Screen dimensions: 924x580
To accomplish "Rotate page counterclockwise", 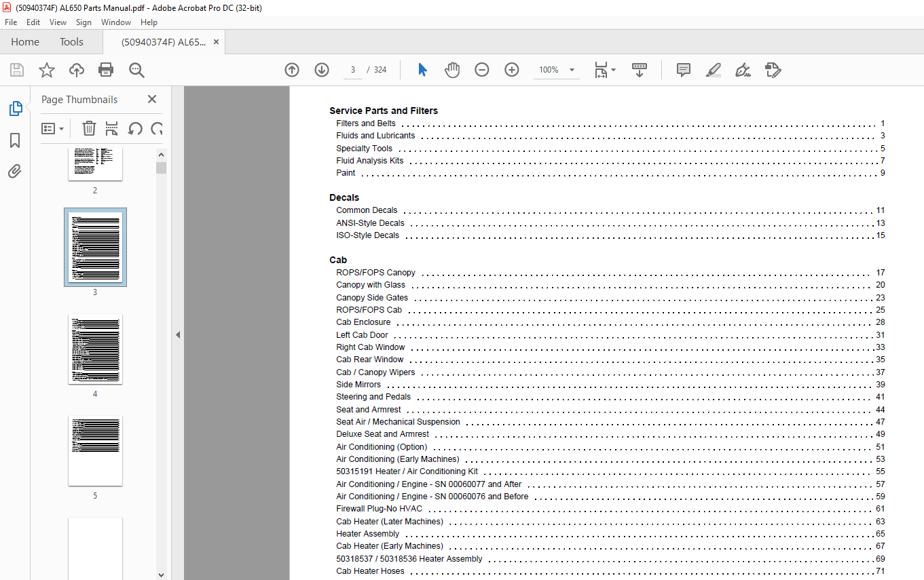I will 135,128.
